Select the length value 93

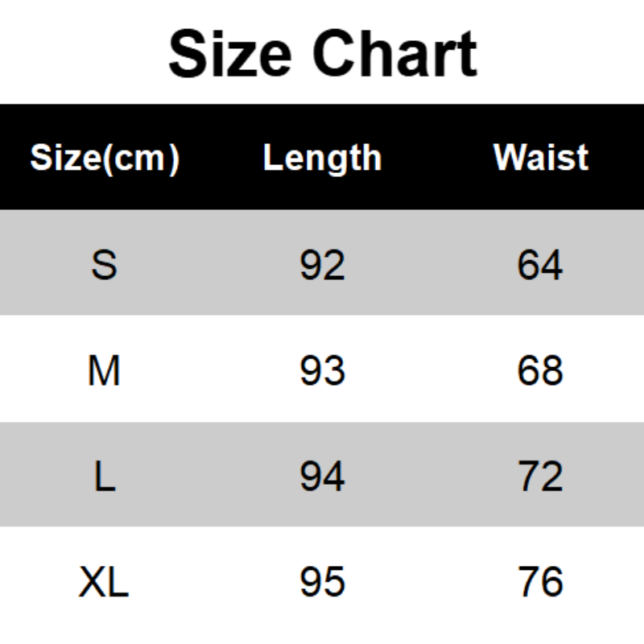[322, 370]
